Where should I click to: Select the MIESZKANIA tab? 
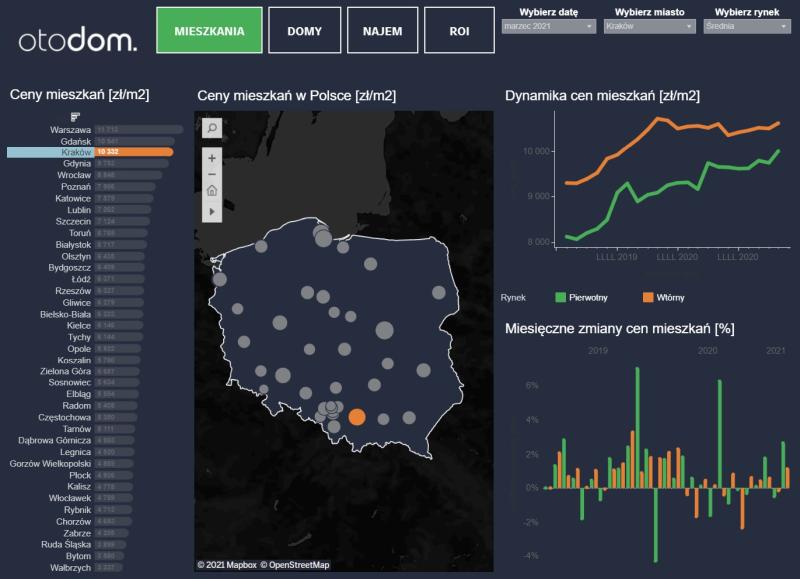point(209,31)
